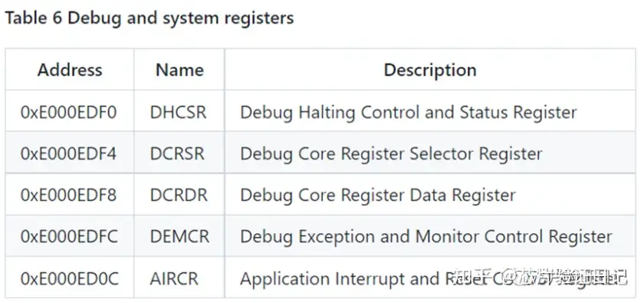This screenshot has height=303, width=644.
Task: Click the Name column header
Action: click(x=179, y=70)
